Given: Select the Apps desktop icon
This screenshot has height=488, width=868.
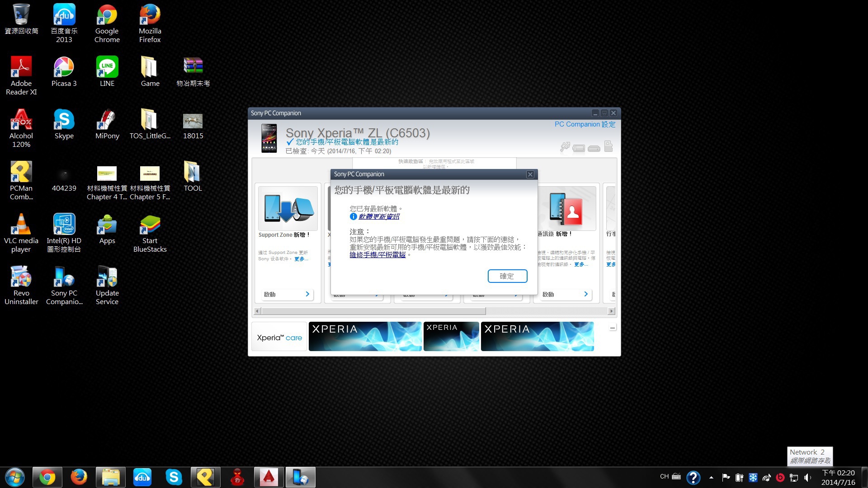Looking at the screenshot, I should (107, 229).
